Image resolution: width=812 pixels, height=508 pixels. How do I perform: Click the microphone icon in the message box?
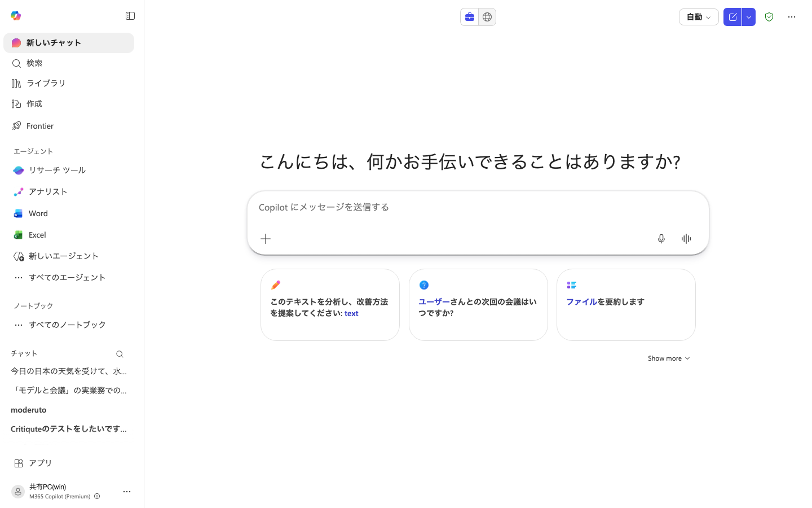[661, 239]
